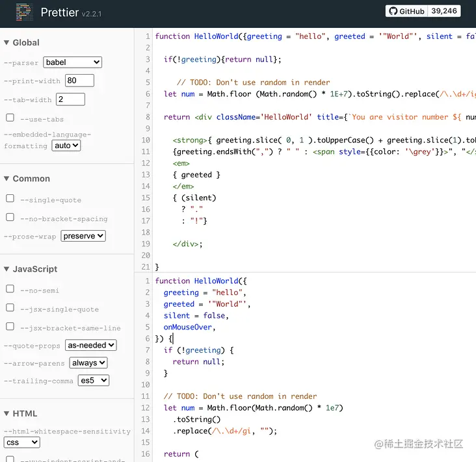
Task: Open the --trailing-comma es5 dropdown
Action: click(94, 380)
